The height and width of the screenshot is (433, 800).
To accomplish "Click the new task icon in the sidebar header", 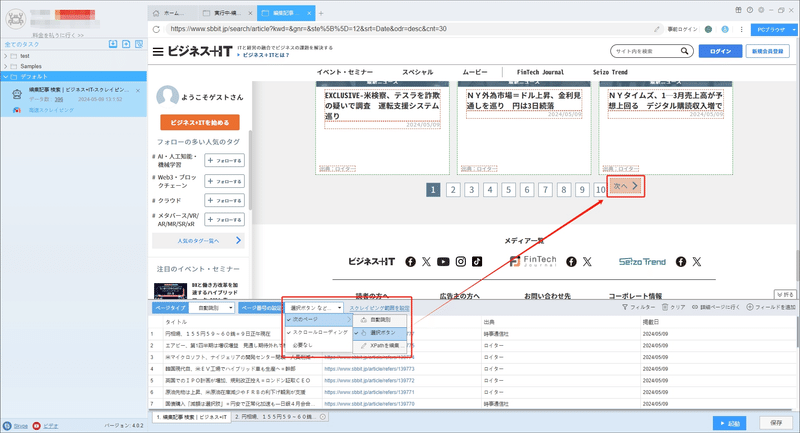I will pos(126,44).
